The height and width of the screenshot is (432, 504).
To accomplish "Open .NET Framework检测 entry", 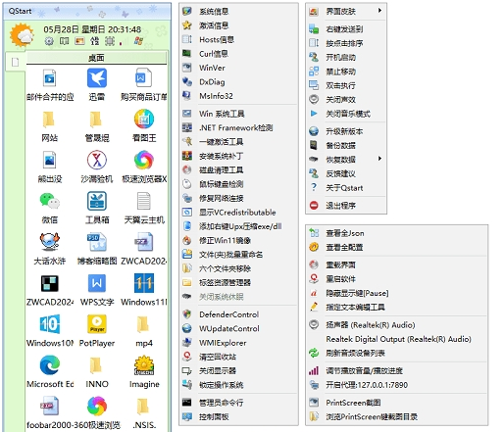I will [x=238, y=127].
